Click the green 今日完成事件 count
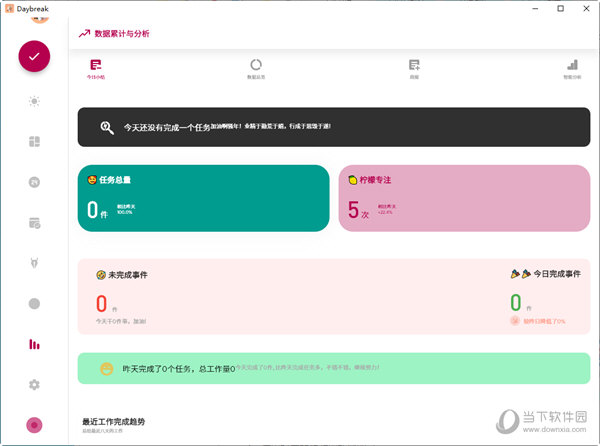The width and height of the screenshot is (600, 446). point(515,302)
